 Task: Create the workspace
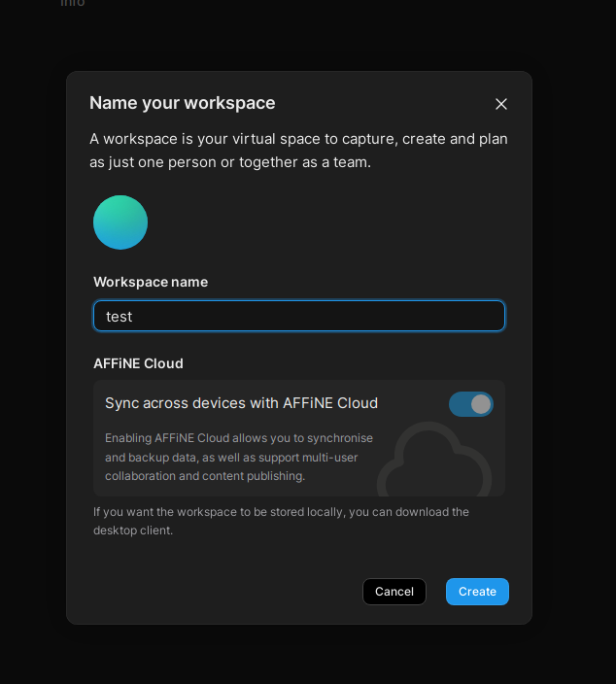click(477, 592)
